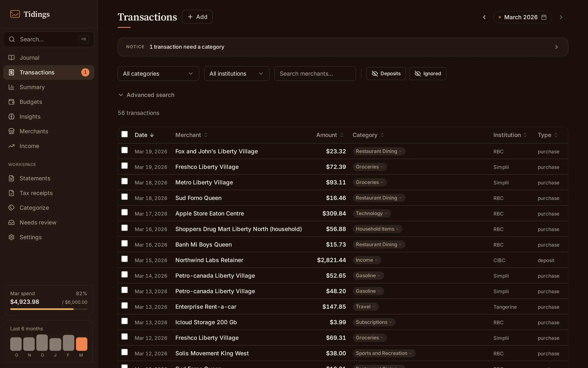Open Tax receipts in workspace

49,193
